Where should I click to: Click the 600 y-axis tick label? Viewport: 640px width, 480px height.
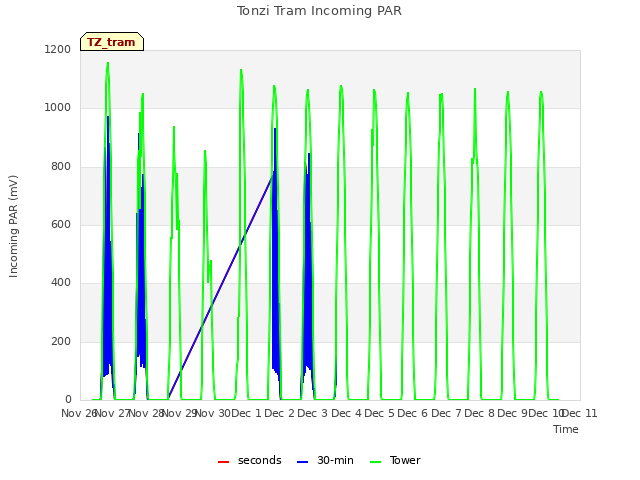61,224
